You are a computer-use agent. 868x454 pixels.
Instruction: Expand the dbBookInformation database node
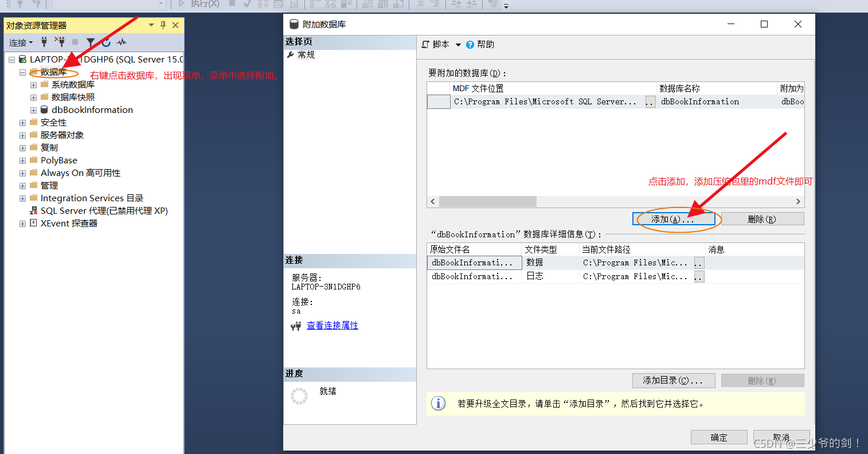(33, 110)
